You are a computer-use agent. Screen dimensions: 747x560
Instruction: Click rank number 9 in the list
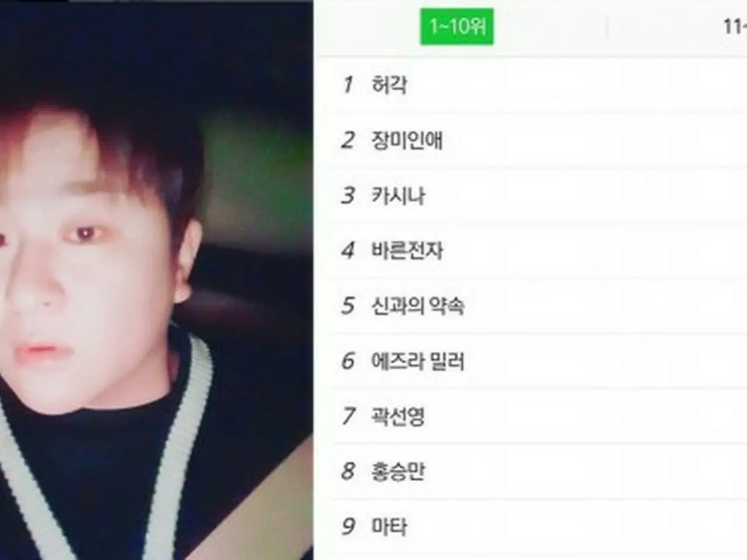pyautogui.click(x=348, y=526)
